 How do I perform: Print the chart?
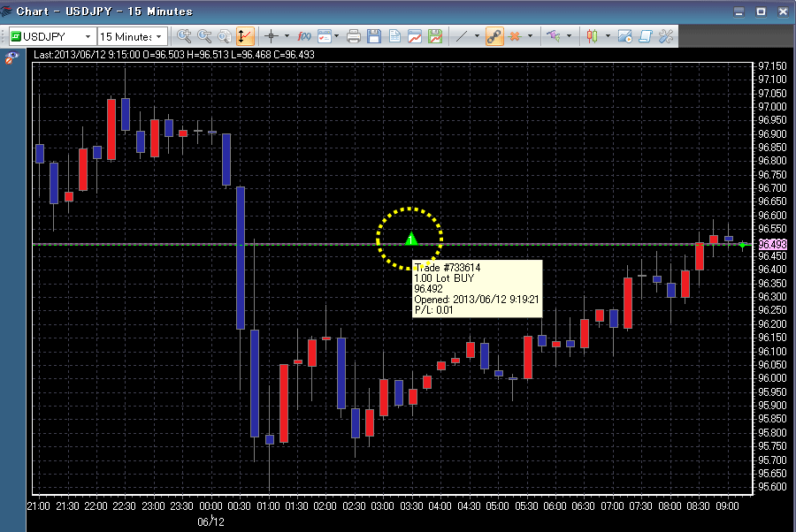(x=353, y=36)
